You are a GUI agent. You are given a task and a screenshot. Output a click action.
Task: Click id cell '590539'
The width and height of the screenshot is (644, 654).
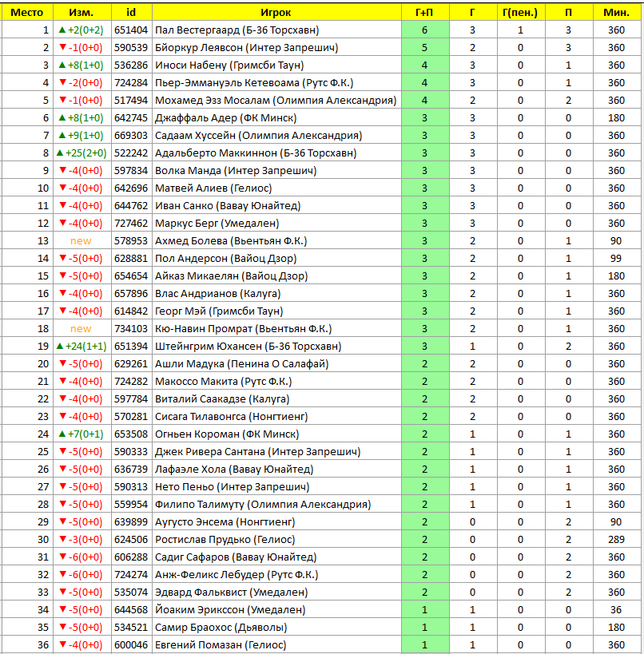131,48
